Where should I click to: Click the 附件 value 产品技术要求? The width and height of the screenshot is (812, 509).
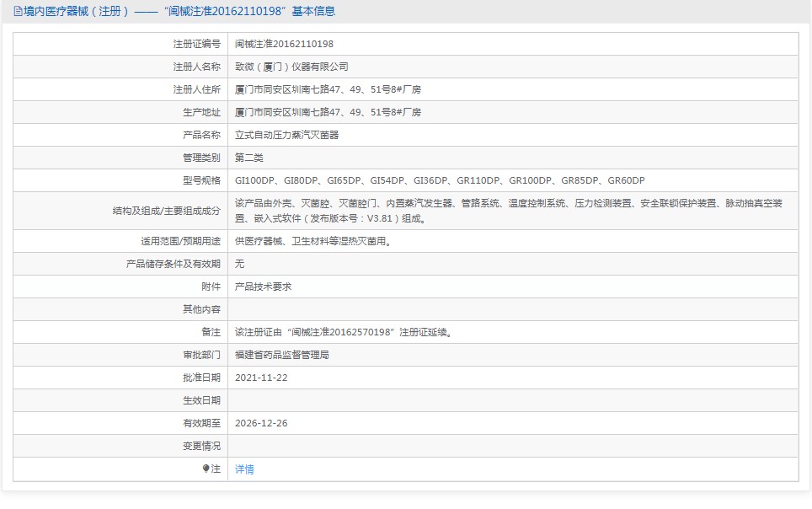(x=270, y=287)
